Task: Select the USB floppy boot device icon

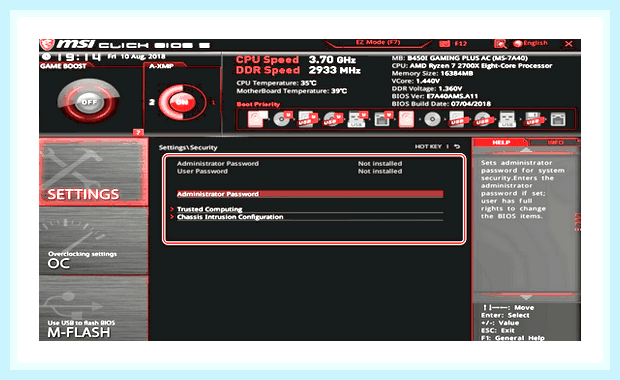Action: (533, 119)
